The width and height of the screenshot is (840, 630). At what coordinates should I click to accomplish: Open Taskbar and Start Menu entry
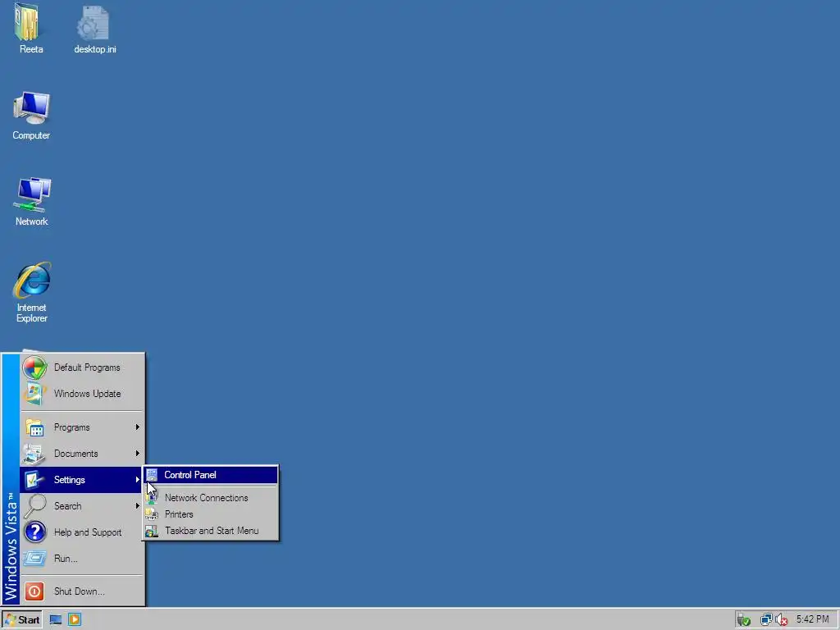[211, 531]
